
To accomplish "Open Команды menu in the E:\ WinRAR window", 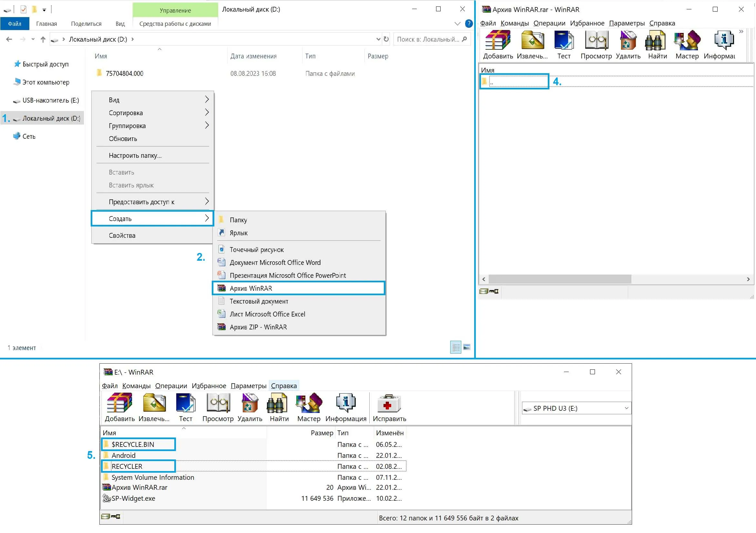I will pyautogui.click(x=136, y=386).
